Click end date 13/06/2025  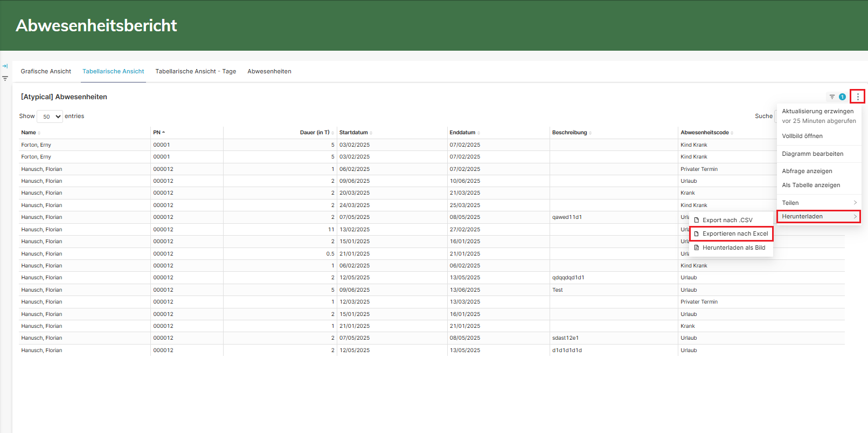click(465, 290)
